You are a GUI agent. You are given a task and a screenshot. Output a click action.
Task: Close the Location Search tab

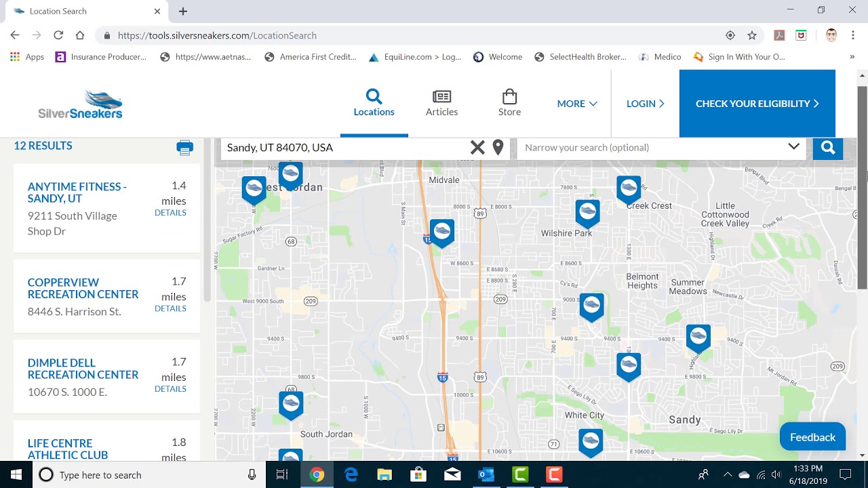pos(157,11)
